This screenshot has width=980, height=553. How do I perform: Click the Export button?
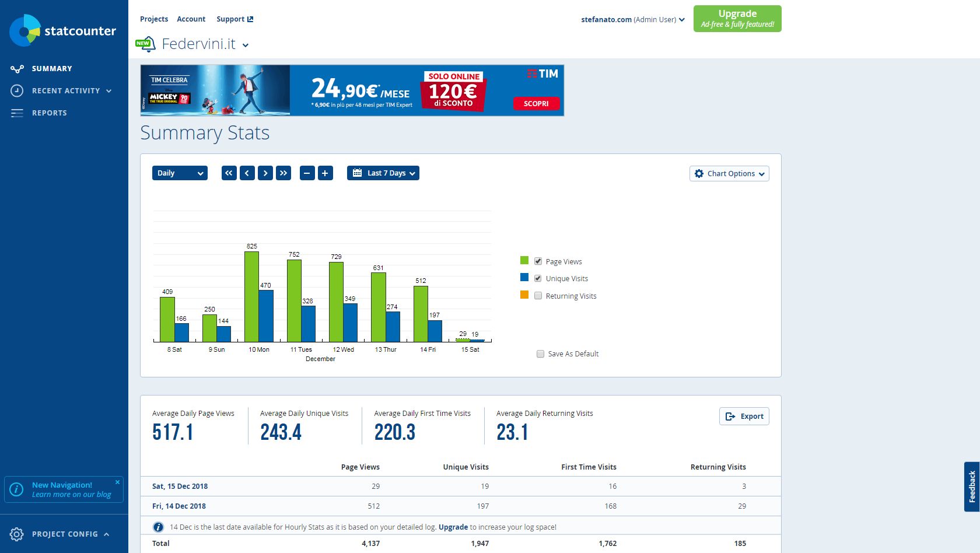point(744,416)
